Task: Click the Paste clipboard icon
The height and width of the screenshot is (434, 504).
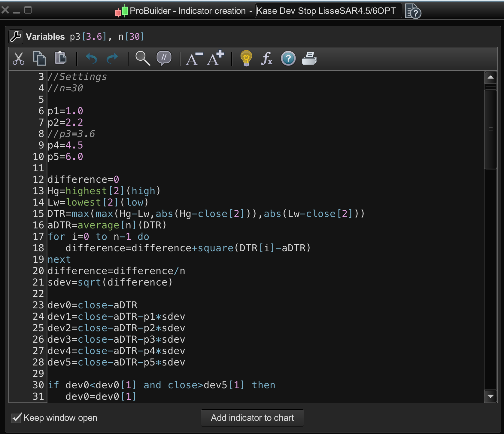Action: point(60,58)
